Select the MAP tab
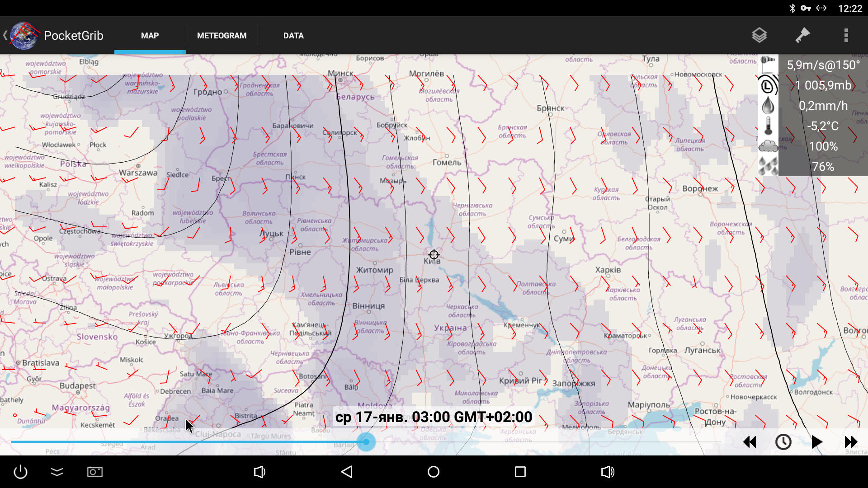Image resolution: width=868 pixels, height=488 pixels. [150, 36]
